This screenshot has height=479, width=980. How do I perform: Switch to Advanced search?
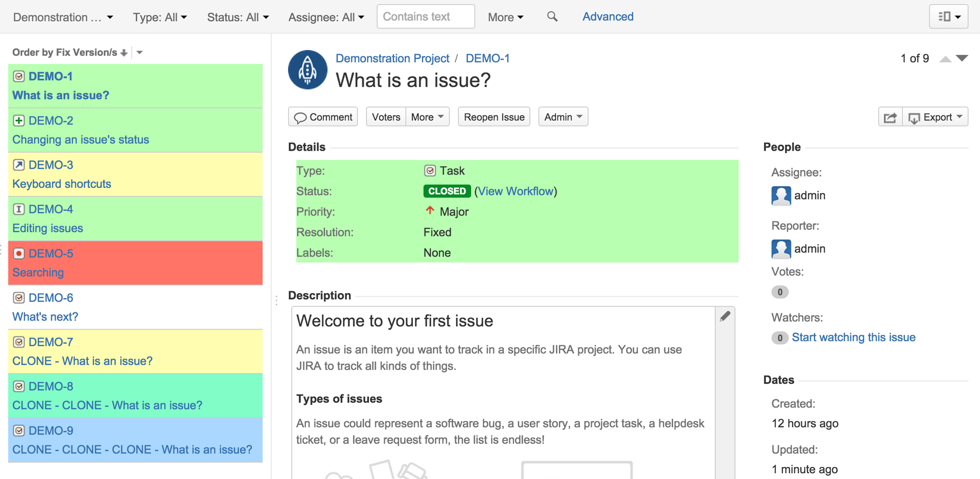(x=608, y=16)
